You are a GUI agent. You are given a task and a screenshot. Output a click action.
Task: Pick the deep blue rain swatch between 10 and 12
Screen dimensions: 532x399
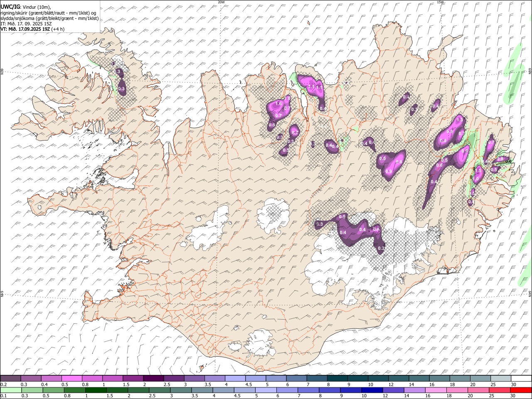click(372, 390)
